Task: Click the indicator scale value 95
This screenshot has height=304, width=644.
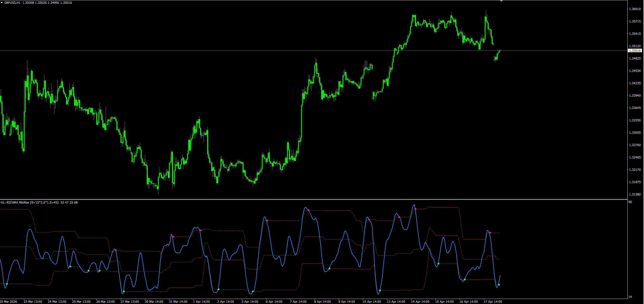Action: (630, 202)
